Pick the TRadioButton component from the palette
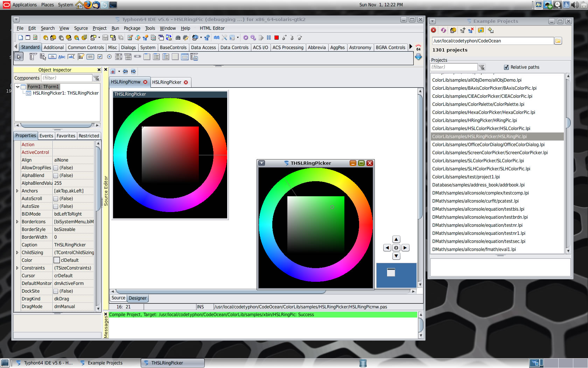The width and height of the screenshot is (588, 368). pyautogui.click(x=109, y=57)
